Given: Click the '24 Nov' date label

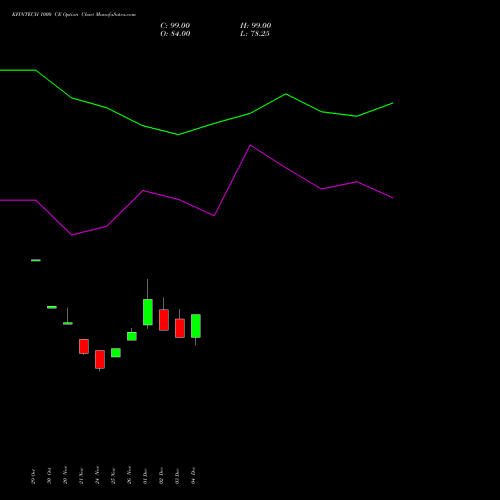Looking at the screenshot, I should coord(97,475).
